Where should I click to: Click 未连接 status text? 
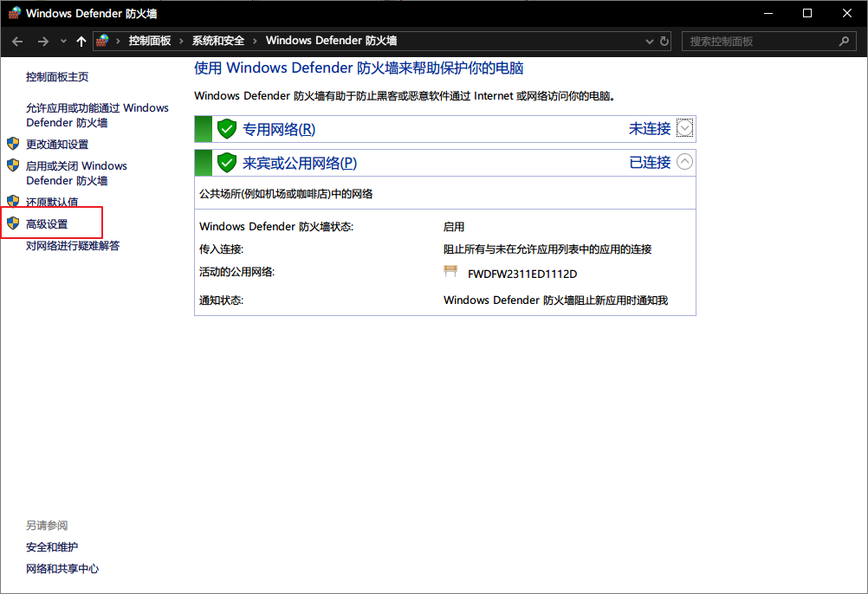pyautogui.click(x=650, y=129)
